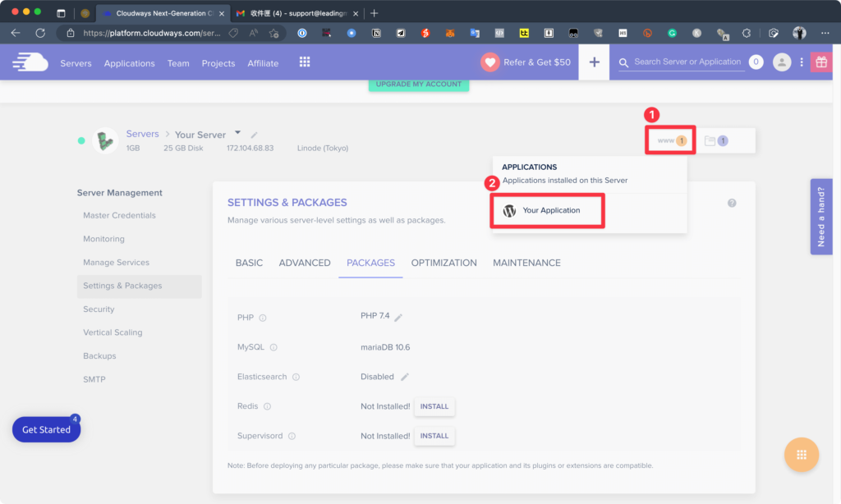The width and height of the screenshot is (841, 504).
Task: Open Master Credentials in sidebar
Action: [x=119, y=216]
